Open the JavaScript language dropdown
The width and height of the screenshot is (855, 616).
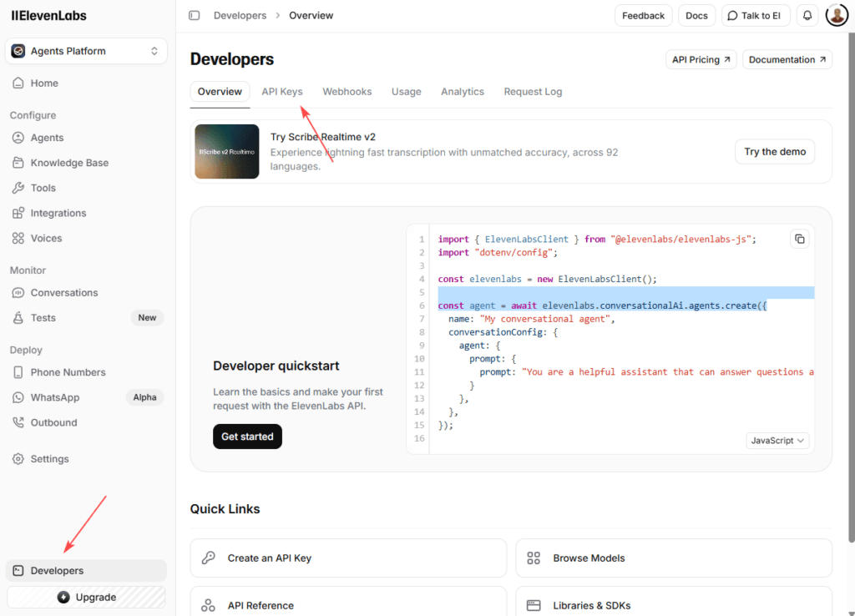click(x=777, y=440)
